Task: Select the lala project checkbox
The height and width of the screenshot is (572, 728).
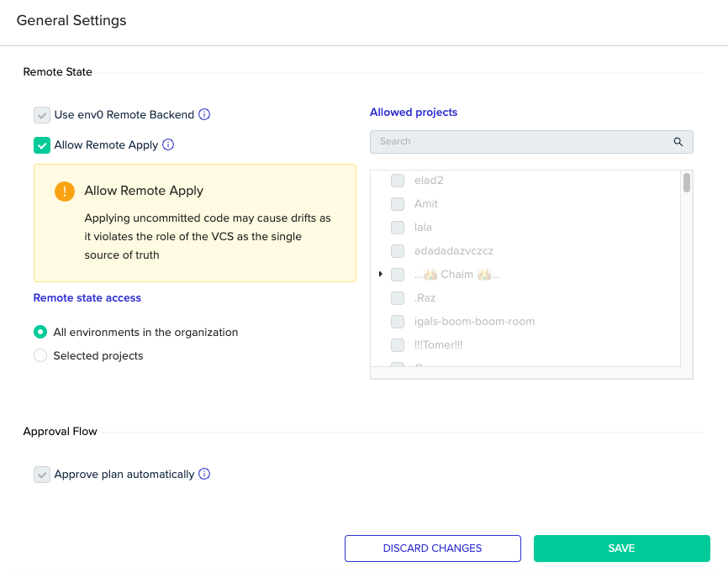Action: [x=397, y=227]
